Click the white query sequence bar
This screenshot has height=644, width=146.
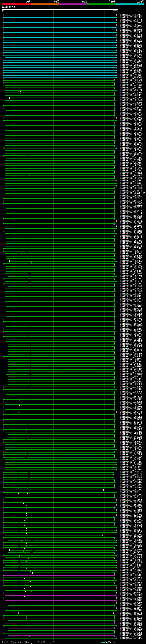click(60, 9)
